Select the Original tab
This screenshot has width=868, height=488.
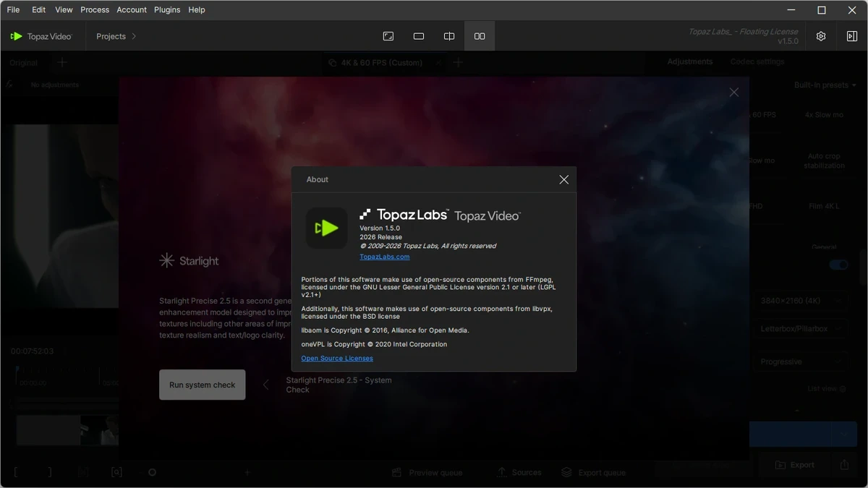(24, 63)
